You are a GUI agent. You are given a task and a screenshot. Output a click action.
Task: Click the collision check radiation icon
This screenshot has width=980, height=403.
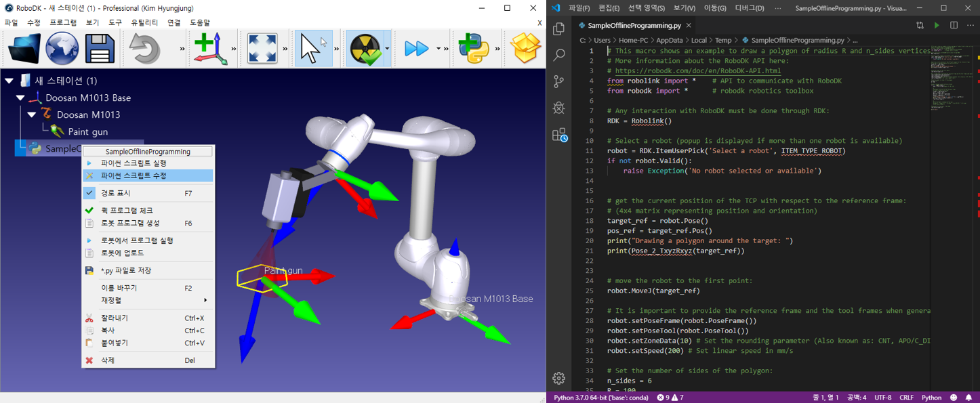[x=365, y=49]
